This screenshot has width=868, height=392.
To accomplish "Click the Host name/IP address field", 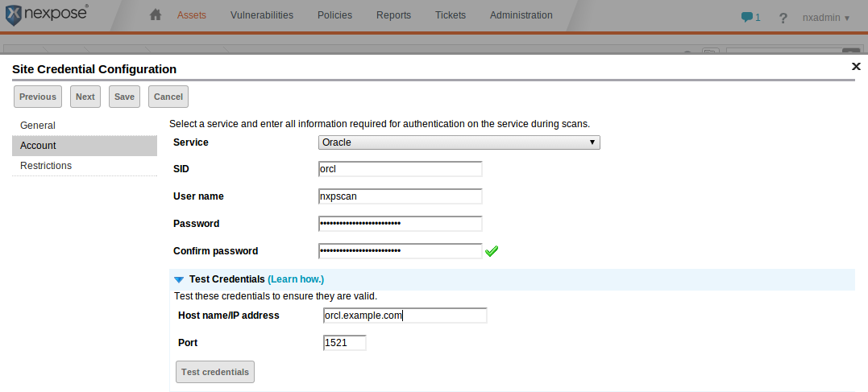I will click(405, 316).
